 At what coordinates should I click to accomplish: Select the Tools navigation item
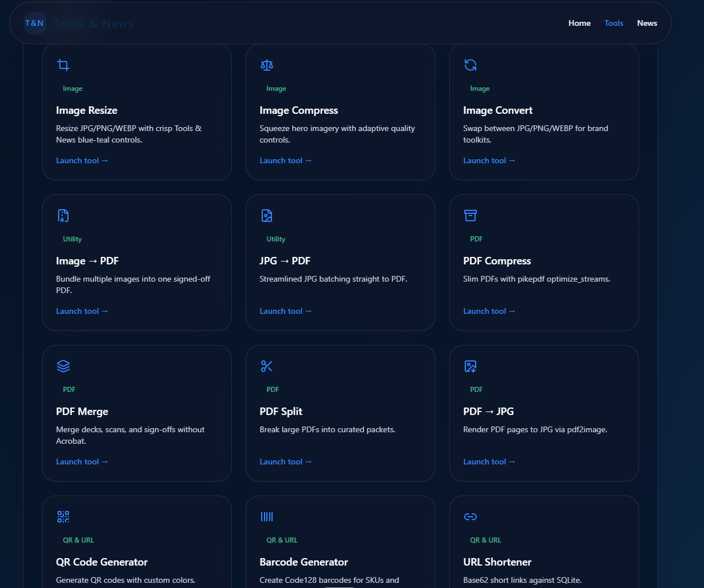[x=614, y=23]
